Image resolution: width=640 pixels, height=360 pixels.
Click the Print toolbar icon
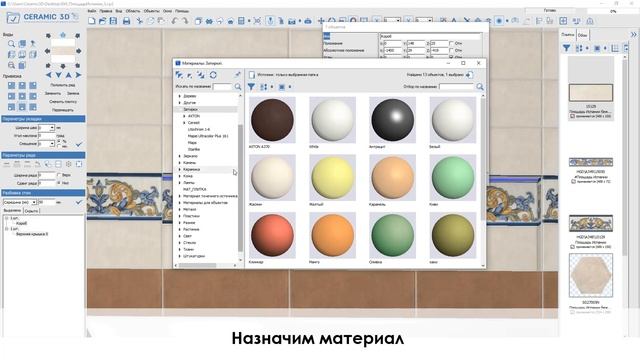point(127,20)
